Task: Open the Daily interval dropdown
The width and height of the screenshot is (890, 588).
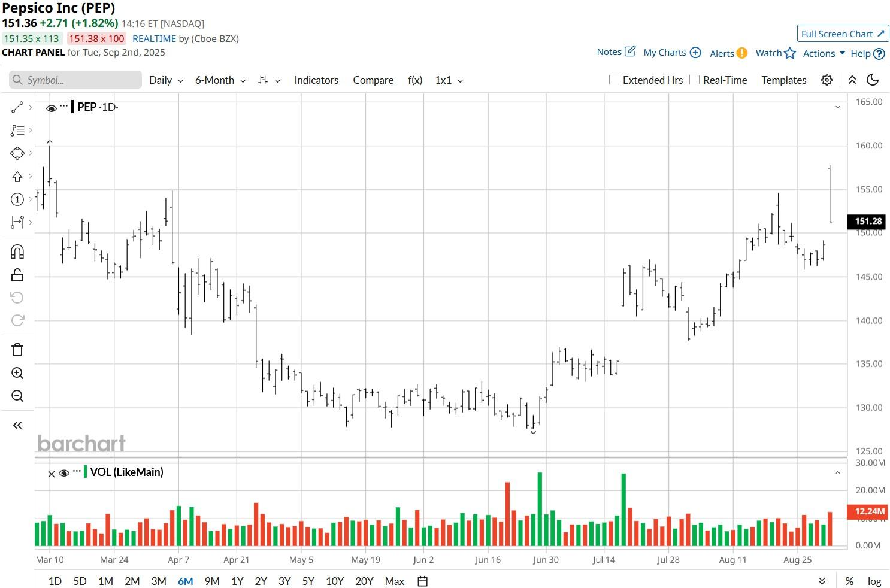Action: point(166,80)
